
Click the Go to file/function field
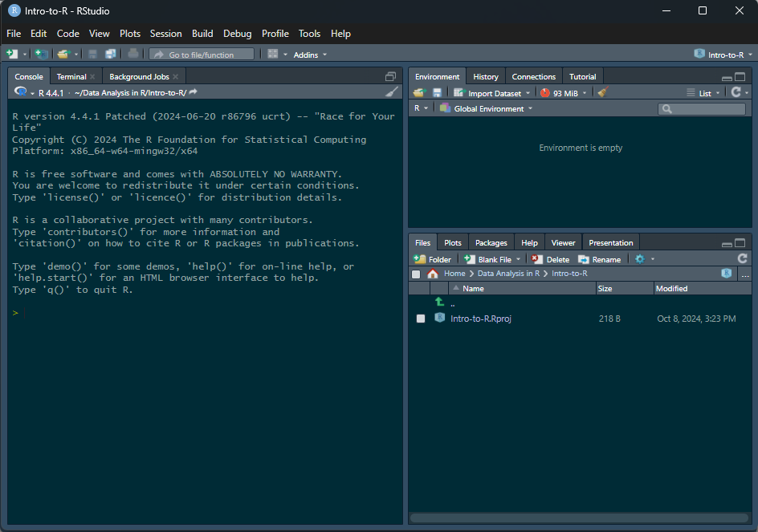(x=202, y=55)
